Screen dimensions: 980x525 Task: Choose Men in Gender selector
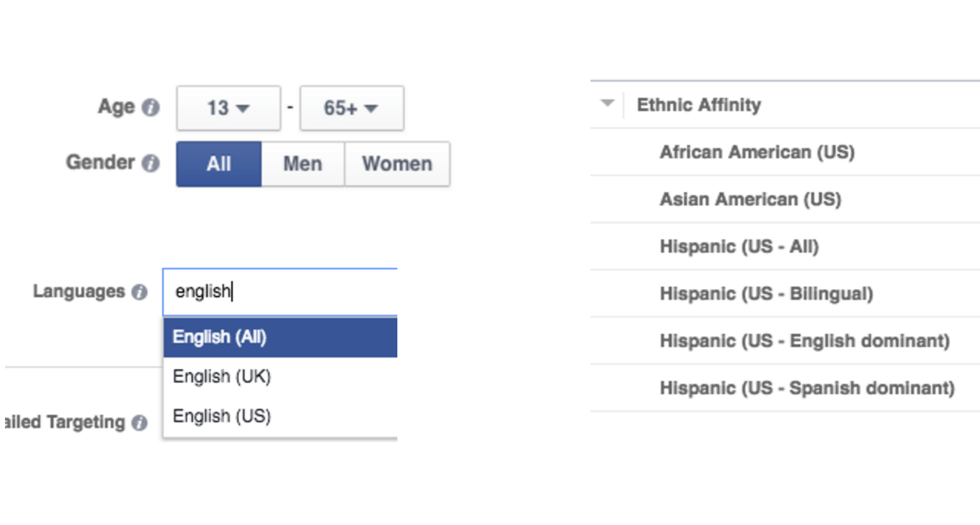(x=303, y=164)
